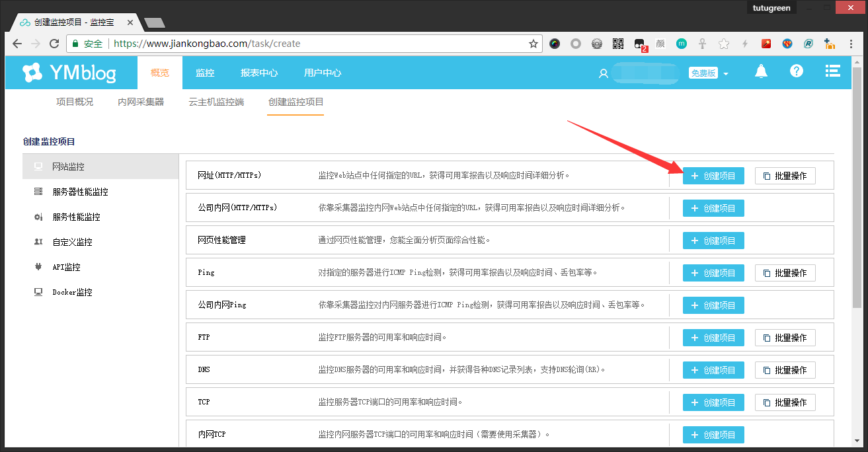Select Docker监控 in the sidebar
Viewport: 868px width, 452px height.
(x=100, y=292)
